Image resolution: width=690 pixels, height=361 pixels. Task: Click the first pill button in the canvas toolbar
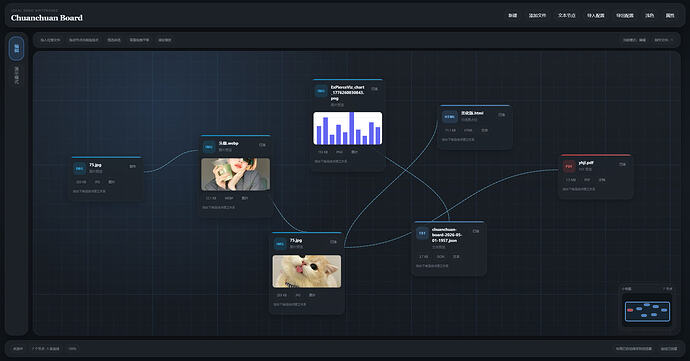click(51, 40)
